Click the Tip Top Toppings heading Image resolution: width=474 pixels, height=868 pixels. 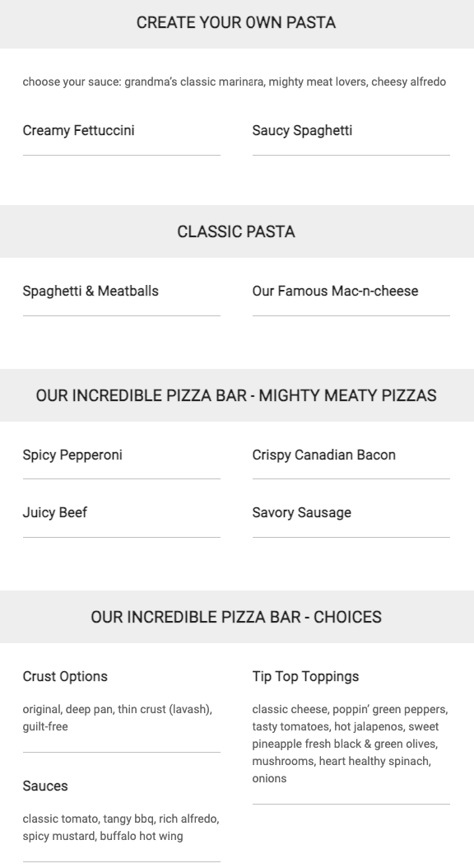306,676
